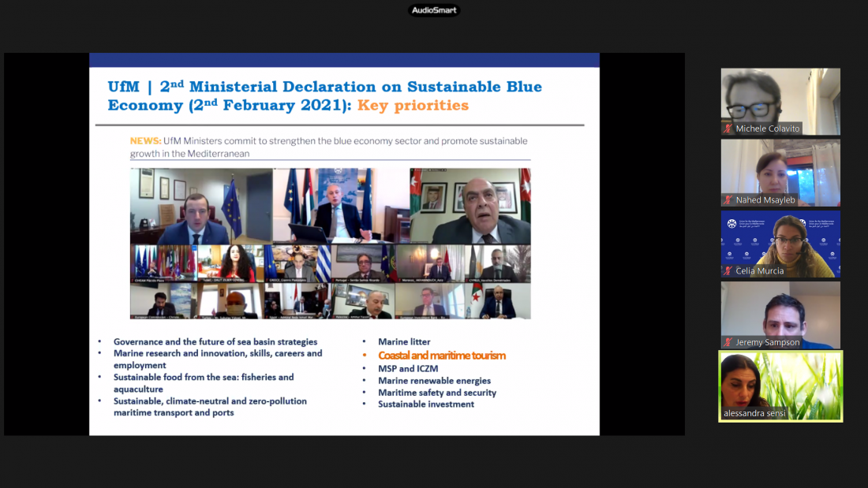Click the Portugal participant tile in slide photo
868x488 pixels.
[x=363, y=263]
